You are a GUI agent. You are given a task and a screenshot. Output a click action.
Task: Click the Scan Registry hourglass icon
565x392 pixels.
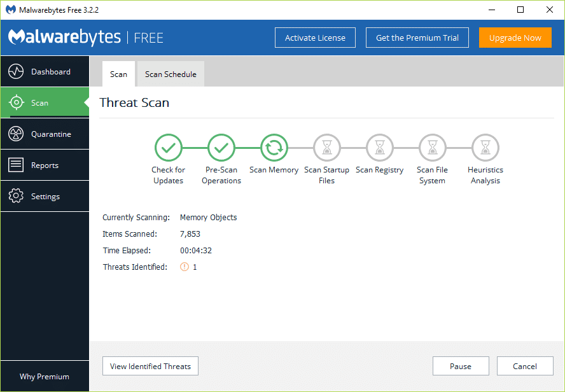pos(379,147)
